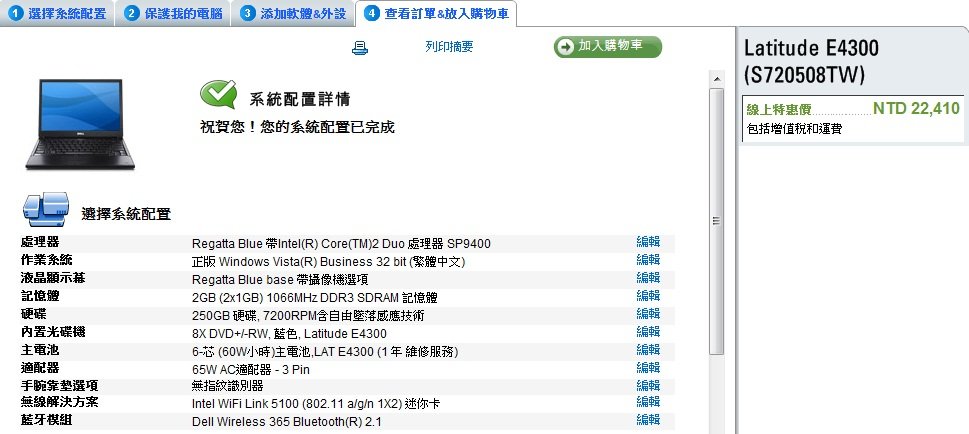969x434 pixels.
Task: Edit the 適配器 adapter row
Action: 648,368
